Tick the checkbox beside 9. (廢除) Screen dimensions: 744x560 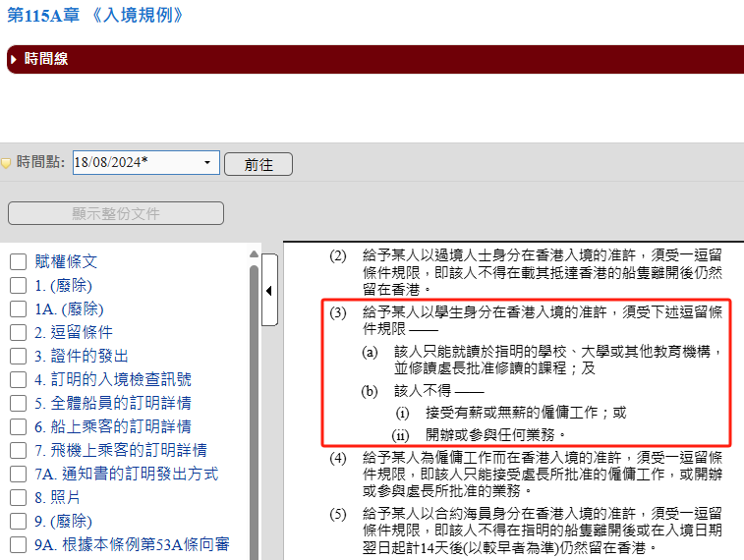(x=18, y=521)
